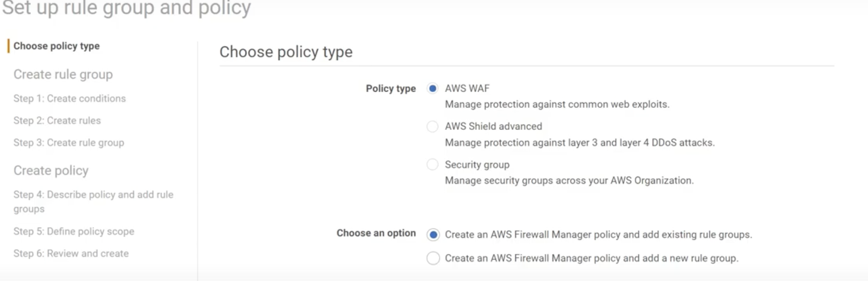The width and height of the screenshot is (868, 281).
Task: Click 'Create an AWS Firewall Manager policy and add existing rule groups' label
Action: coord(598,234)
